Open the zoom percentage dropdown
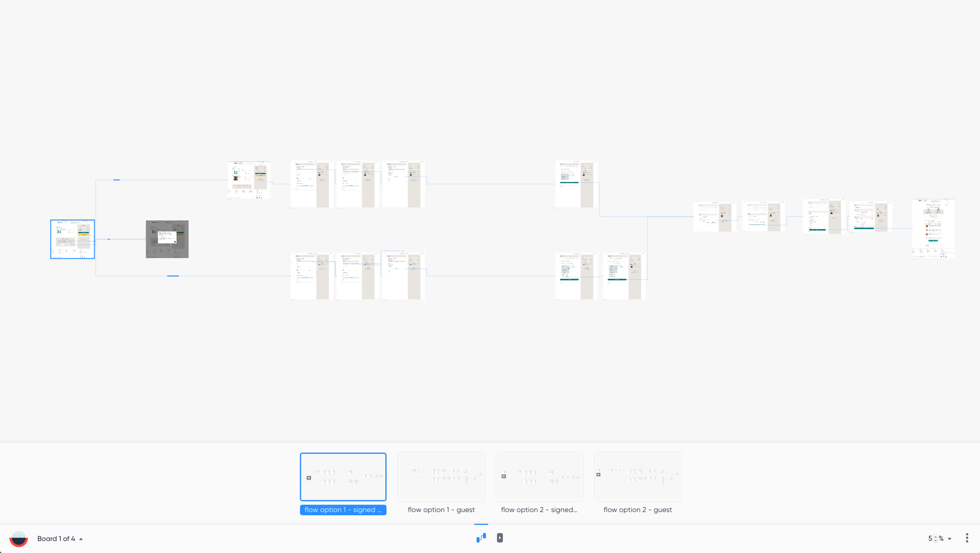 click(x=950, y=539)
